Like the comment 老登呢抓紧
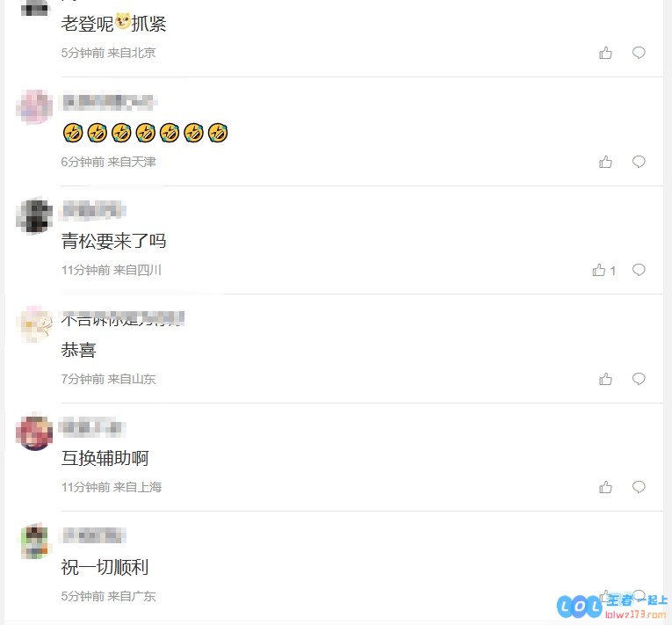The height and width of the screenshot is (625, 672). pos(605,53)
